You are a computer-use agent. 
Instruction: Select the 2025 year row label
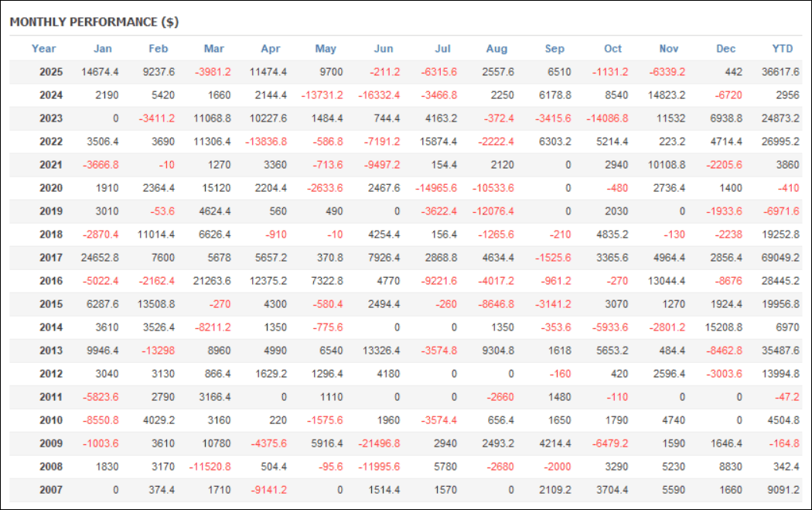point(51,72)
